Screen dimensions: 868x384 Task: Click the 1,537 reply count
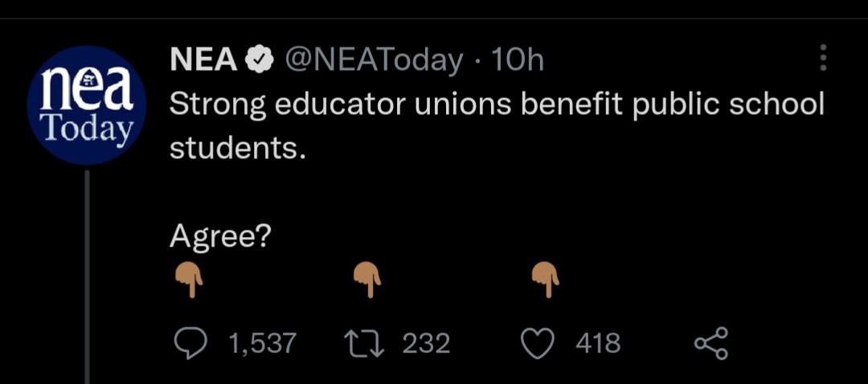tap(262, 344)
